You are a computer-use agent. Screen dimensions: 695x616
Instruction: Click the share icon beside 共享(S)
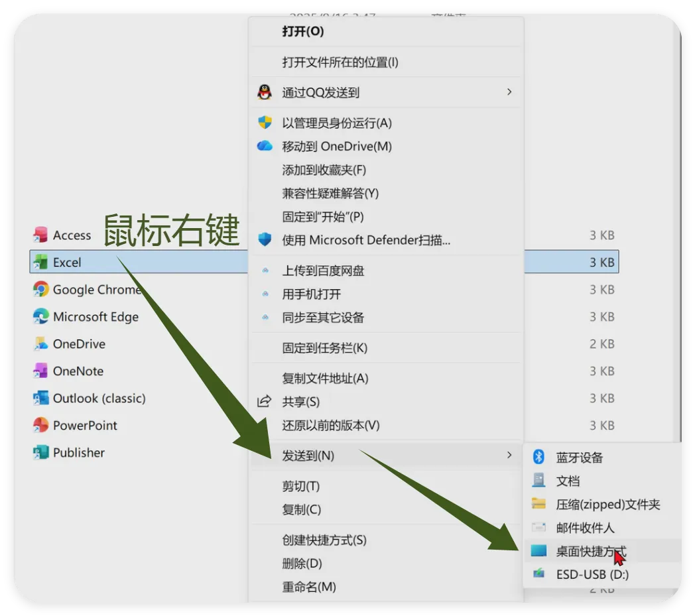tap(264, 401)
